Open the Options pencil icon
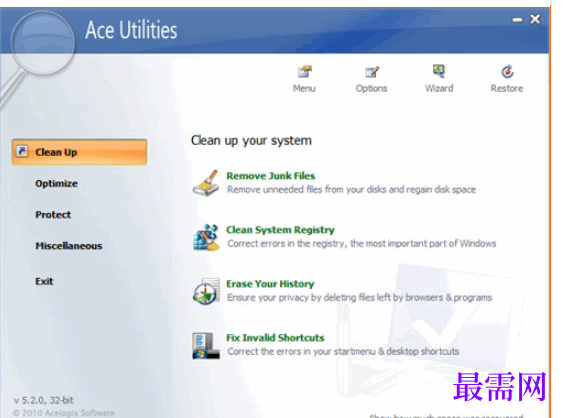Image resolution: width=565 pixels, height=418 pixels. [372, 72]
